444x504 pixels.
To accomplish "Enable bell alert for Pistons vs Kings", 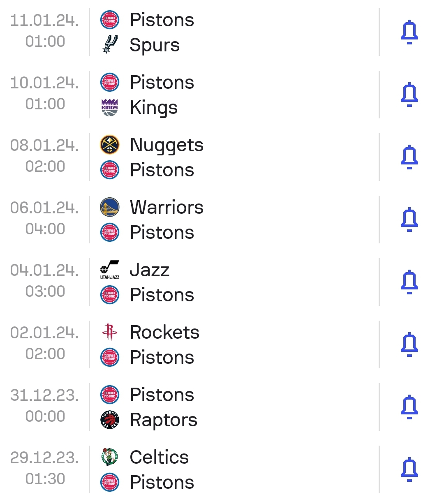I will pos(409,95).
